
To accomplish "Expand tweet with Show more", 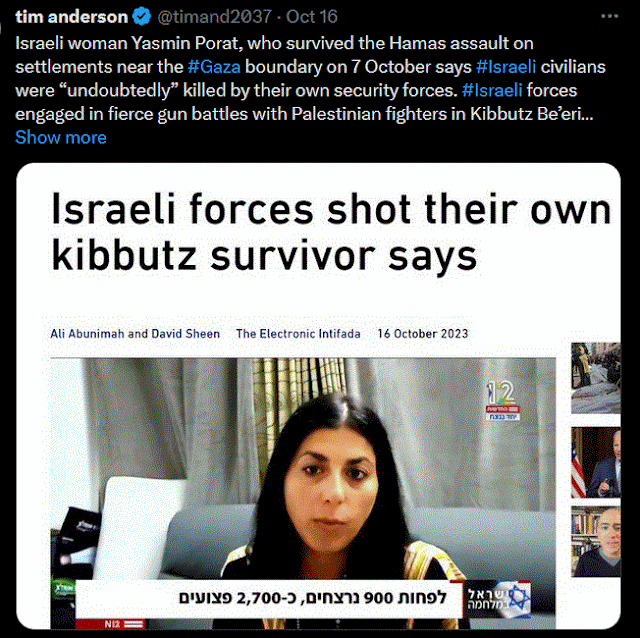I will coord(61,138).
